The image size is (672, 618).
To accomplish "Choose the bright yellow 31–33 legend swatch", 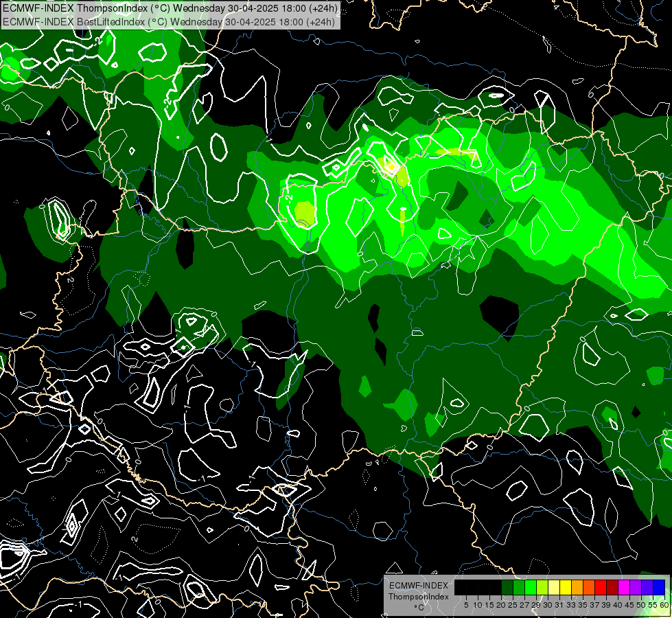I will 566,587.
